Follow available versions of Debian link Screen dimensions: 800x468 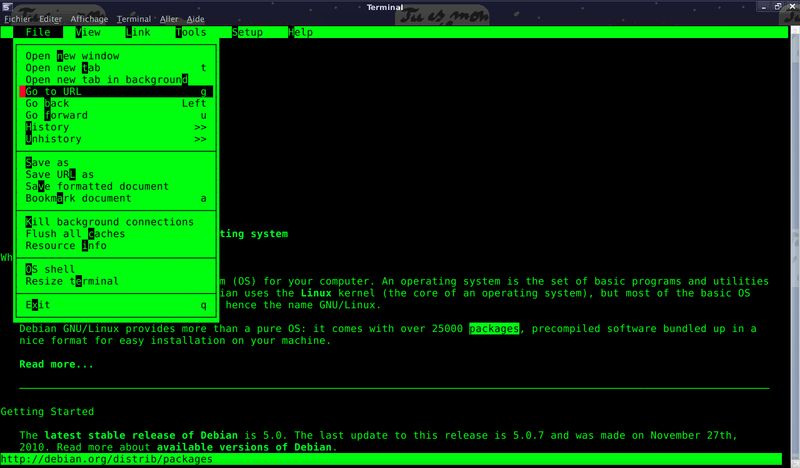point(244,447)
